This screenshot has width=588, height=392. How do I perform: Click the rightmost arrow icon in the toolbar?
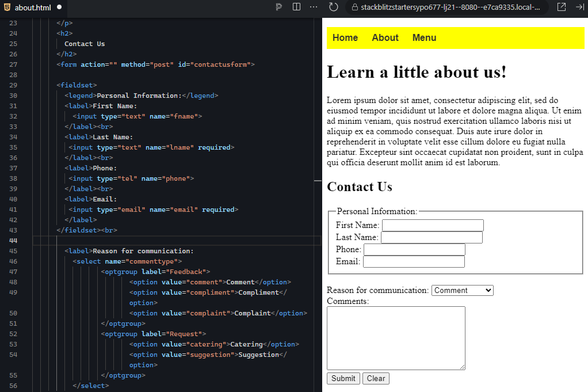pos(581,7)
